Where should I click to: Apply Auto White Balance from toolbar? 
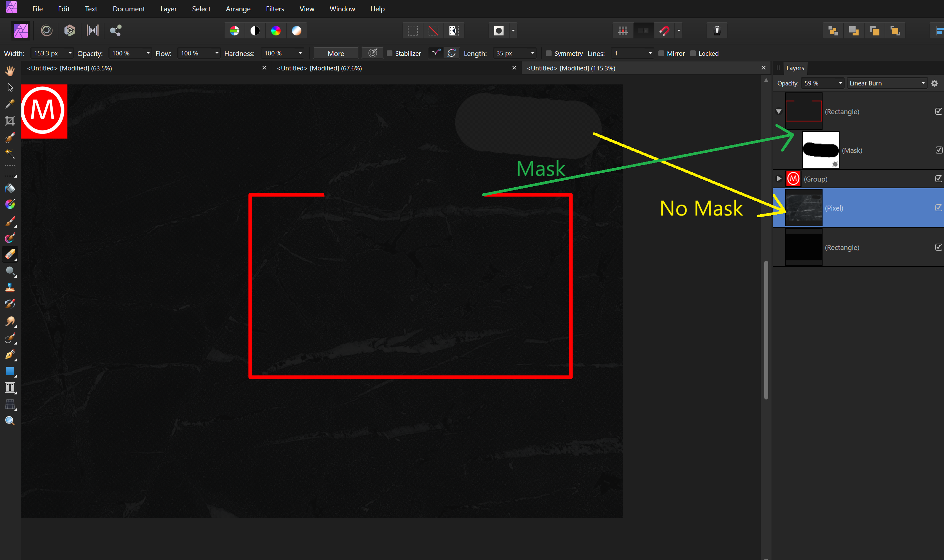[x=297, y=31]
